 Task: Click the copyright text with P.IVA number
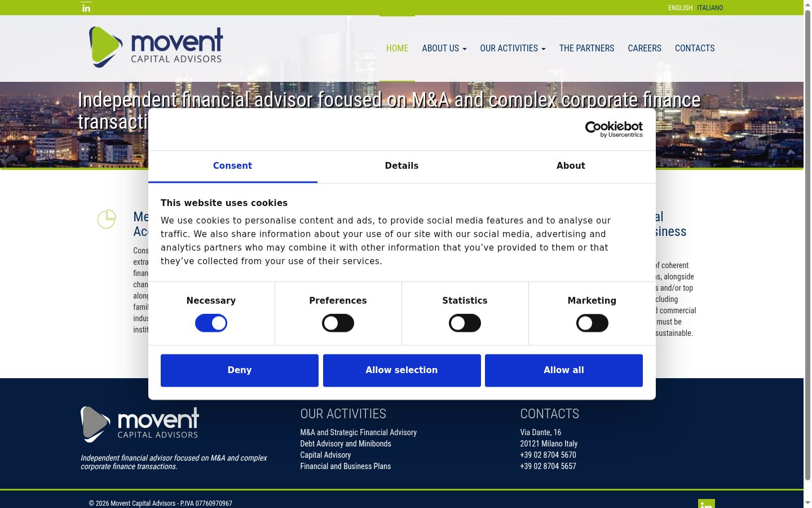click(160, 503)
